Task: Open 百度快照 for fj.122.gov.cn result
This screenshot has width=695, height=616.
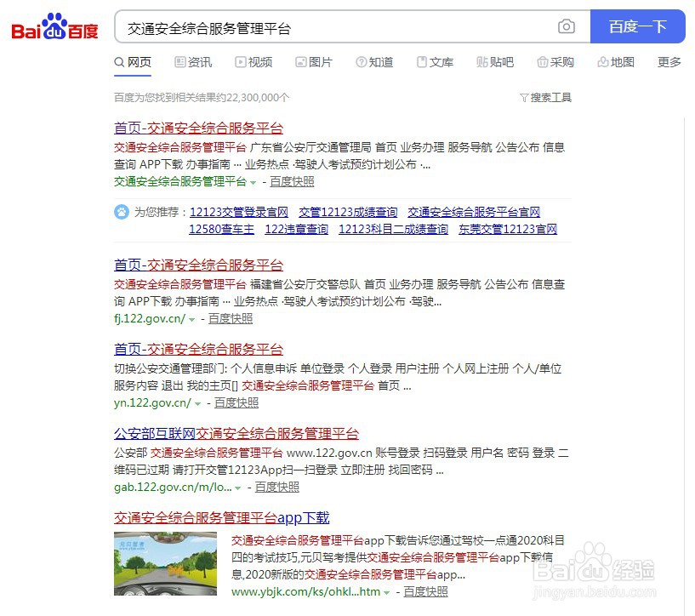Action: point(231,319)
